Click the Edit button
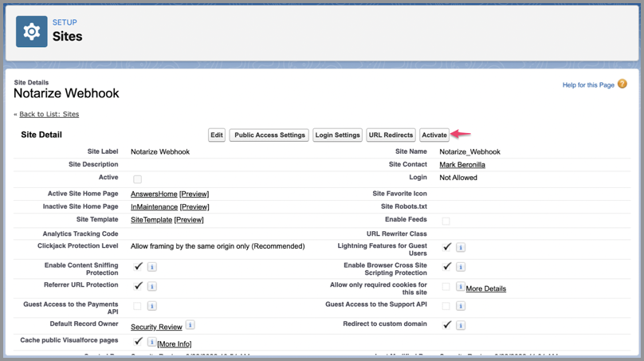The width and height of the screenshot is (644, 361). point(216,135)
